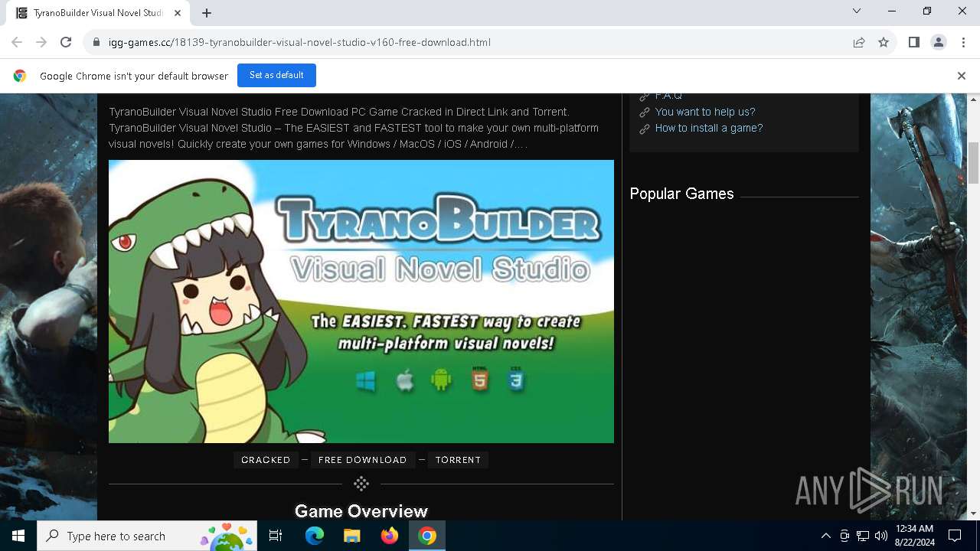Open the F.A.Q link
This screenshot has width=980, height=551.
(x=668, y=95)
